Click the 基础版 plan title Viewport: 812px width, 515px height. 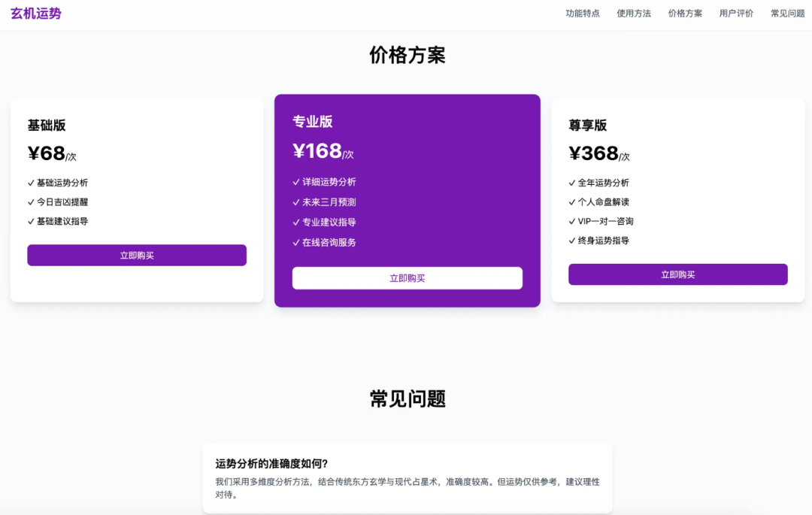tap(47, 126)
